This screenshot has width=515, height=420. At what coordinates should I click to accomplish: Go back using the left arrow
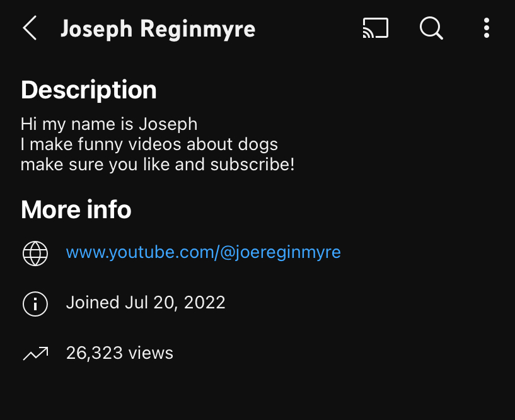[30, 28]
